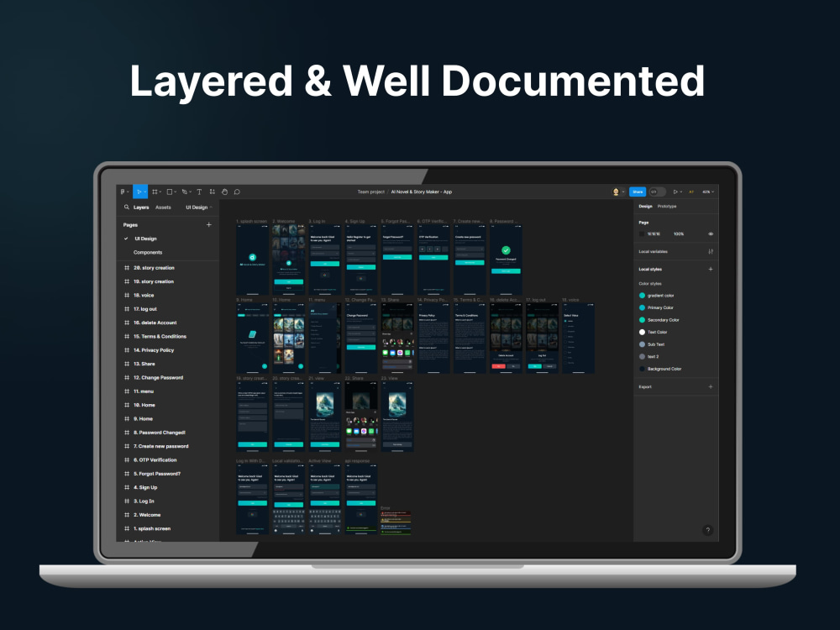The height and width of the screenshot is (630, 840).
Task: Switch to the Assets tab
Action: pos(163,207)
